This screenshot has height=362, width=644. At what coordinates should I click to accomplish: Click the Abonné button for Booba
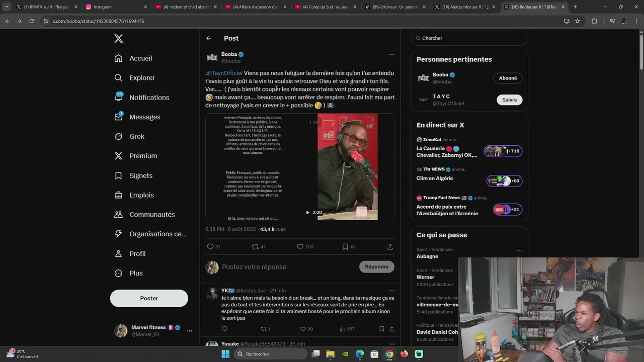click(x=508, y=78)
